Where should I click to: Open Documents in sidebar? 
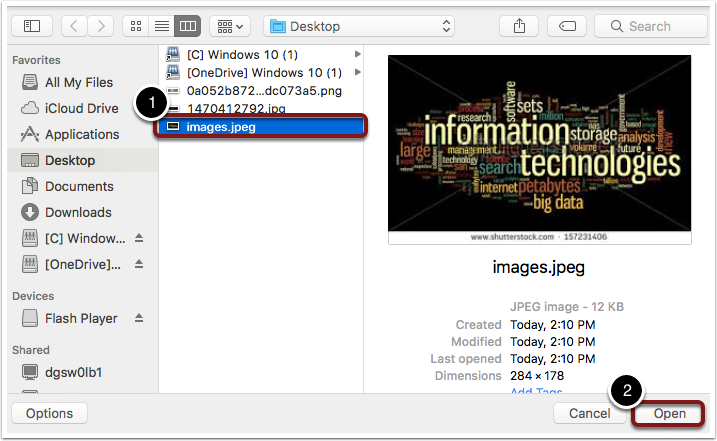pyautogui.click(x=83, y=186)
